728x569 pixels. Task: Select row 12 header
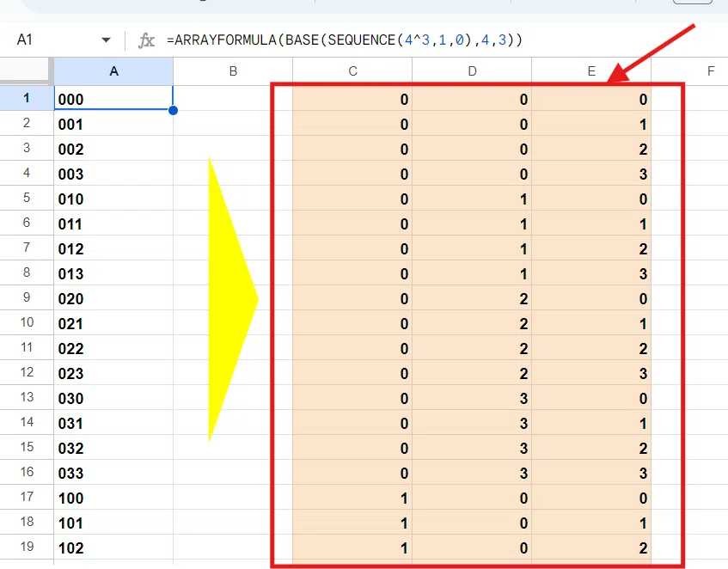[x=27, y=372]
